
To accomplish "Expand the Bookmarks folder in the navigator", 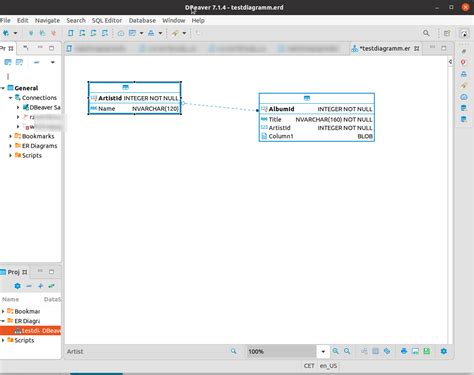I will (x=10, y=136).
